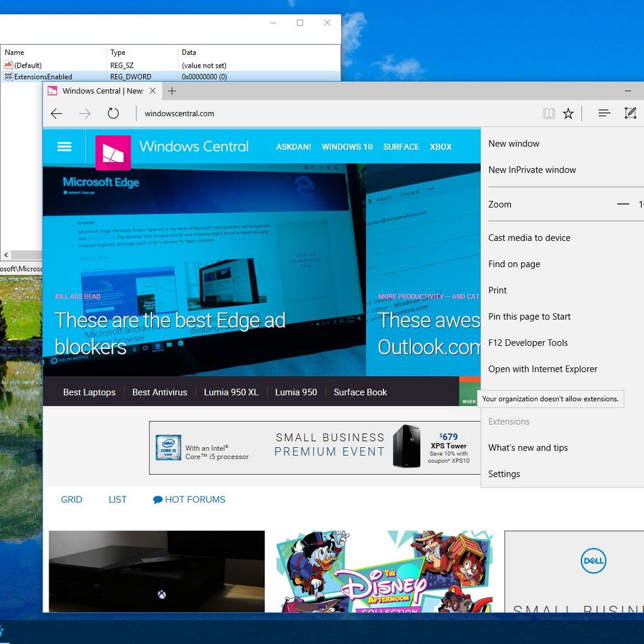Expand the Windows Central hamburger menu

pos(64,146)
